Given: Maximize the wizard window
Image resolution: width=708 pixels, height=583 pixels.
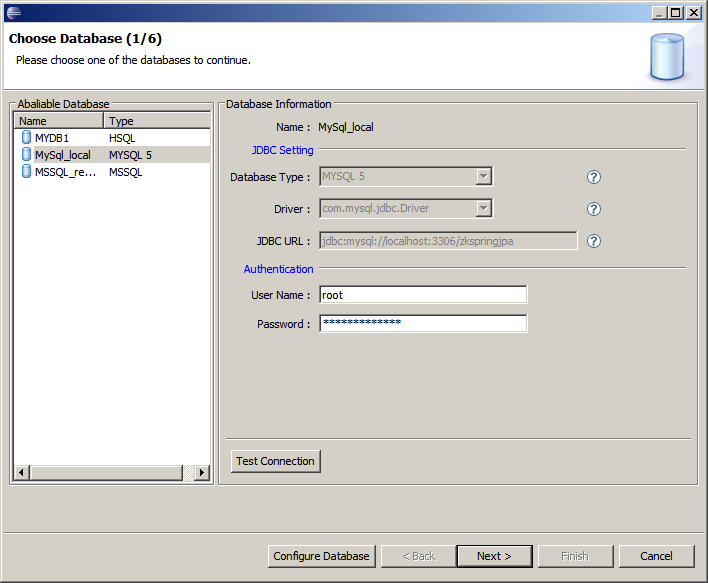Looking at the screenshot, I should click(676, 13).
